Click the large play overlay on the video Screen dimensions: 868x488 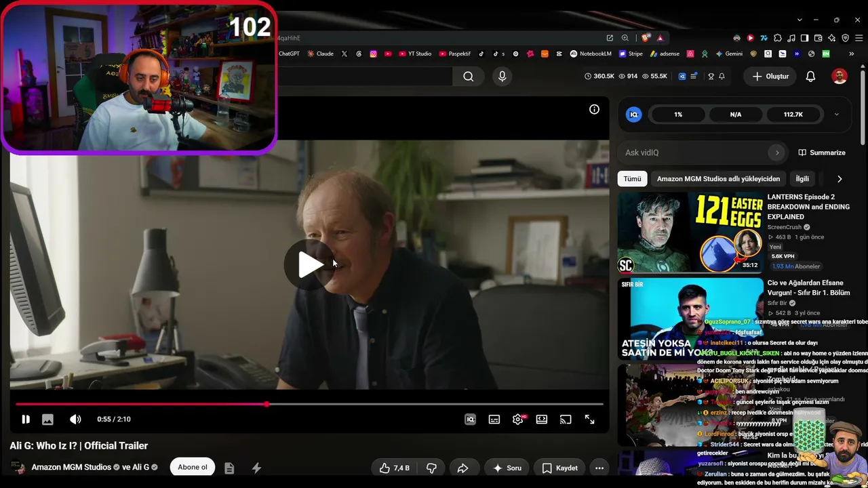tap(311, 265)
